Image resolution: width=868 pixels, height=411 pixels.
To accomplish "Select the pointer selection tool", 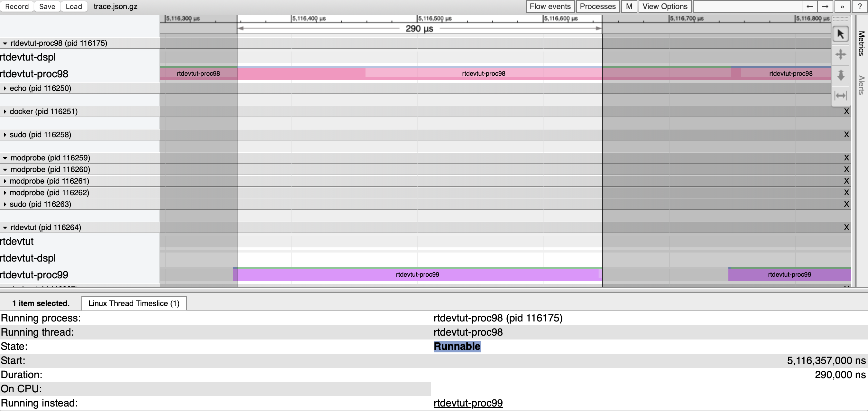I will [840, 34].
